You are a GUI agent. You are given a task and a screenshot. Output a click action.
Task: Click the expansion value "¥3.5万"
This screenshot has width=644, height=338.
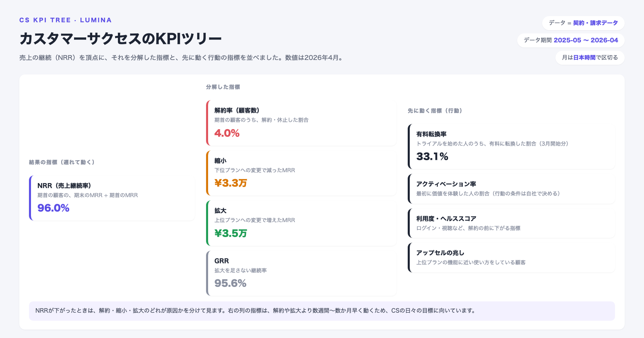tap(231, 233)
